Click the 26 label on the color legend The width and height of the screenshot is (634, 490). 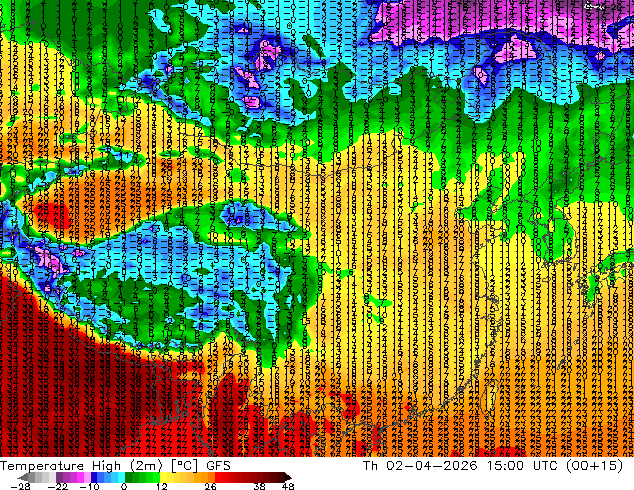[210, 486]
